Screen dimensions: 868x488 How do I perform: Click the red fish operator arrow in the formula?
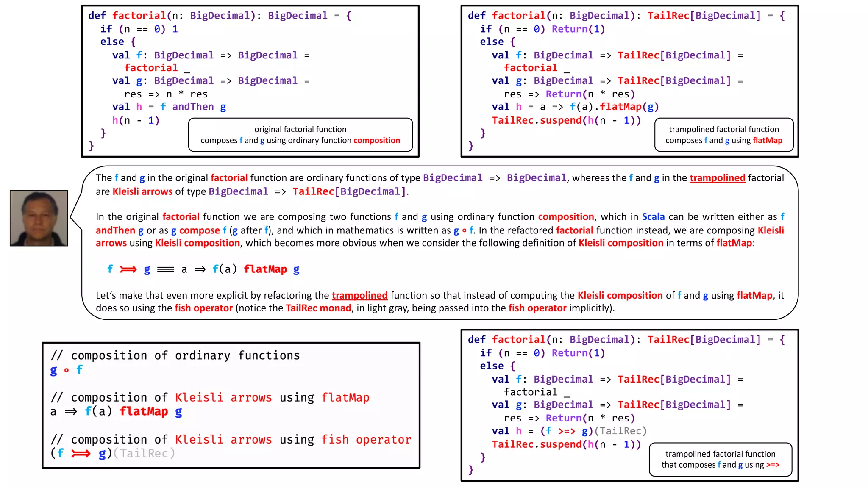point(128,269)
